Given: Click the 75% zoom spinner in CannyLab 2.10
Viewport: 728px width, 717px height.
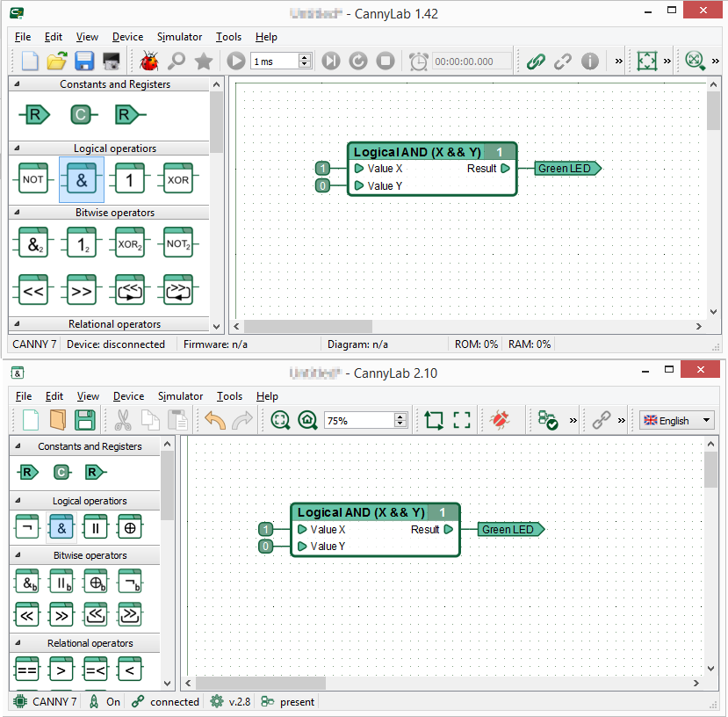Looking at the screenshot, I should point(366,421).
